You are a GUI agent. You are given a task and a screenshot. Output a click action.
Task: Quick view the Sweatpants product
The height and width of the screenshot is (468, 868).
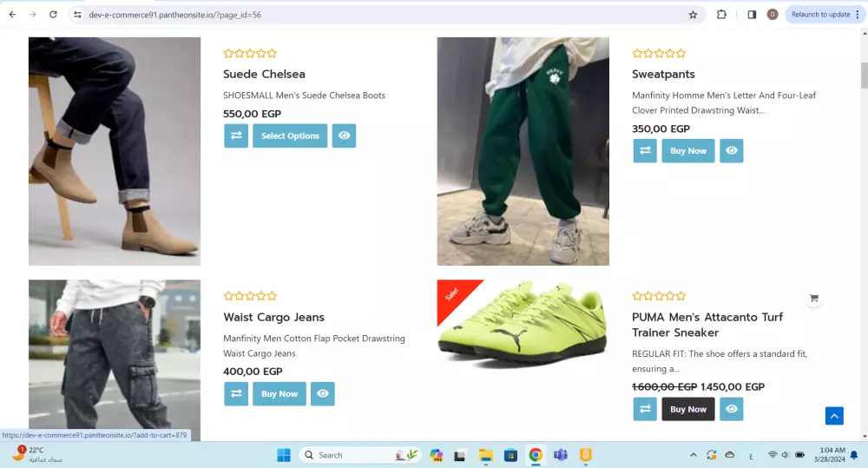pyautogui.click(x=731, y=151)
